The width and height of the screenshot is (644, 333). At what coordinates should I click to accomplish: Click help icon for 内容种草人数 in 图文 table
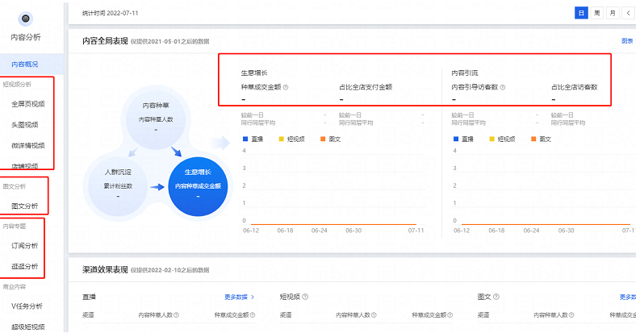[571, 315]
